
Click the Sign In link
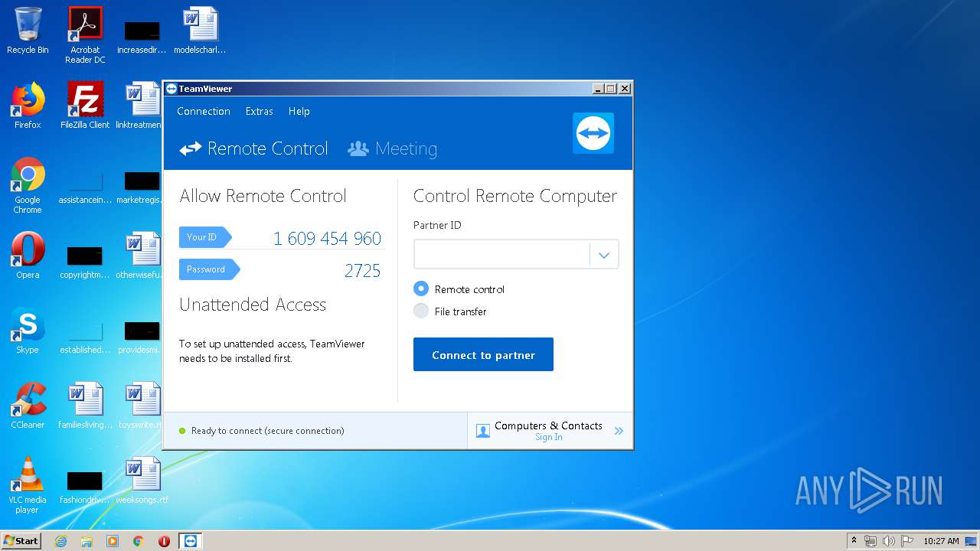click(548, 438)
